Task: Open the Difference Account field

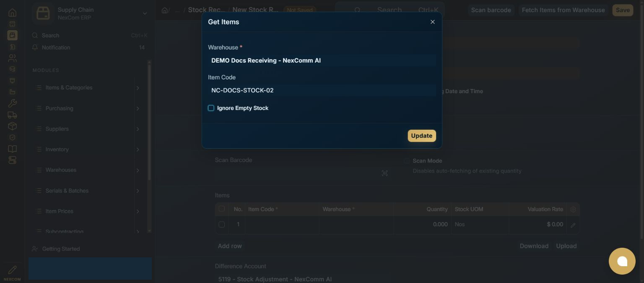Action: 303,279
